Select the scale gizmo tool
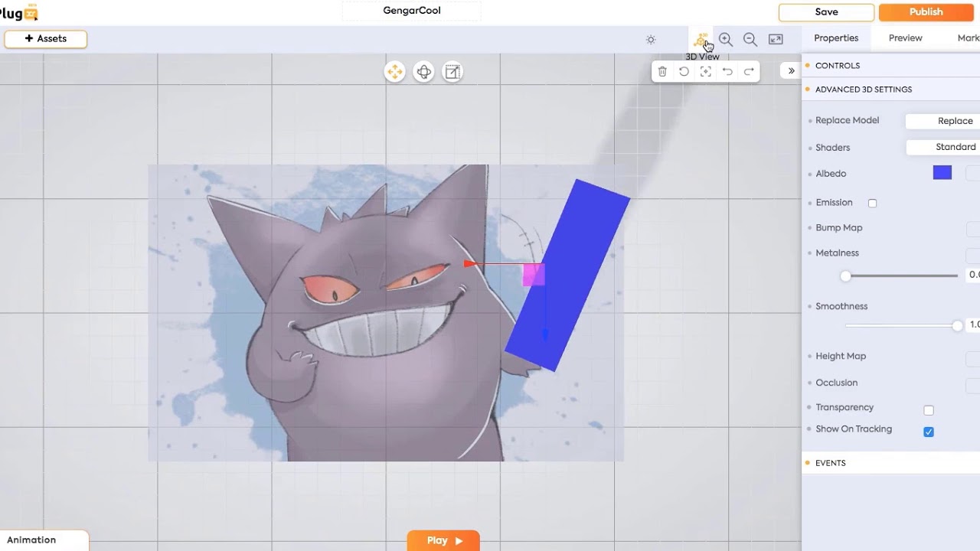This screenshot has width=980, height=551. coord(453,72)
